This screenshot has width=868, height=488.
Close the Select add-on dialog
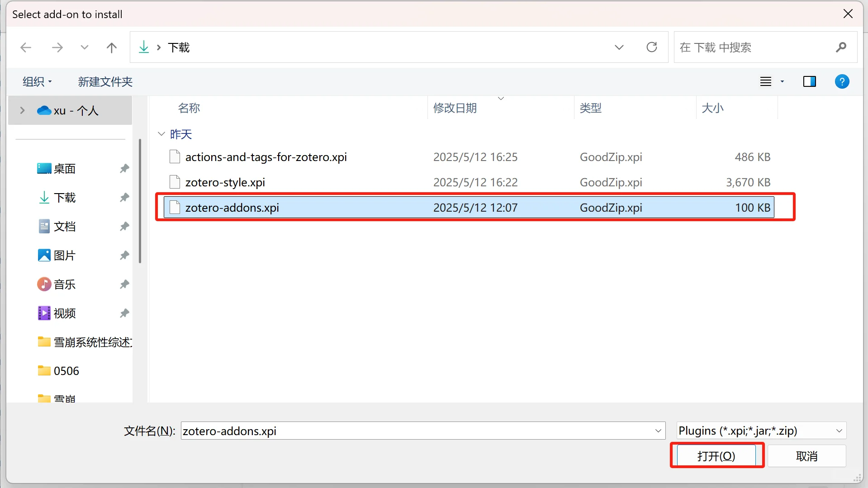[x=848, y=14]
